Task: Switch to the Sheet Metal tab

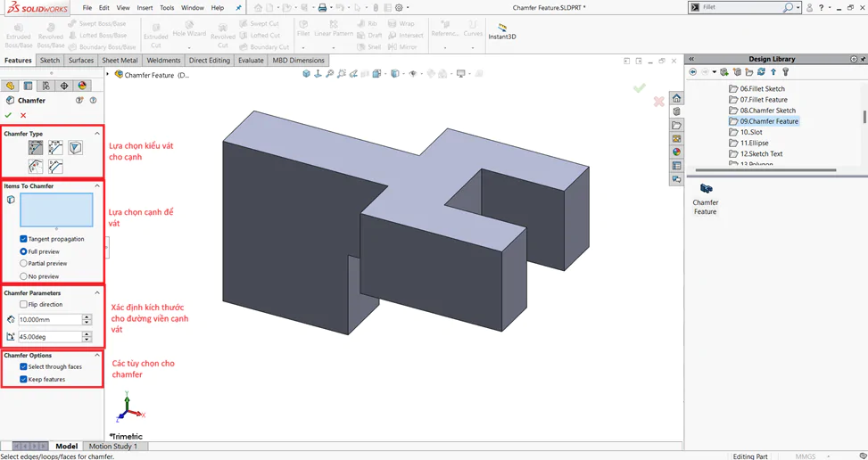Action: (120, 61)
